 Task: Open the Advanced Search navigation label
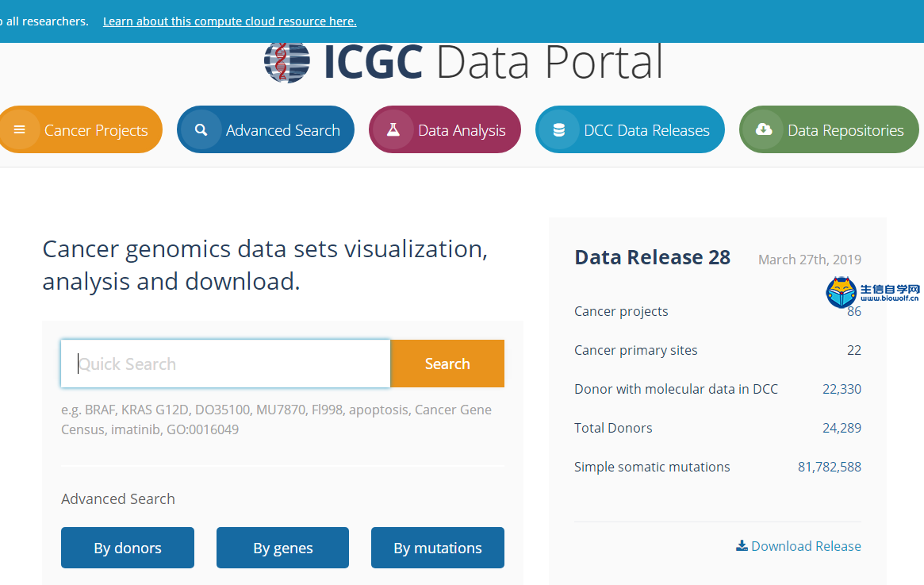click(x=283, y=130)
